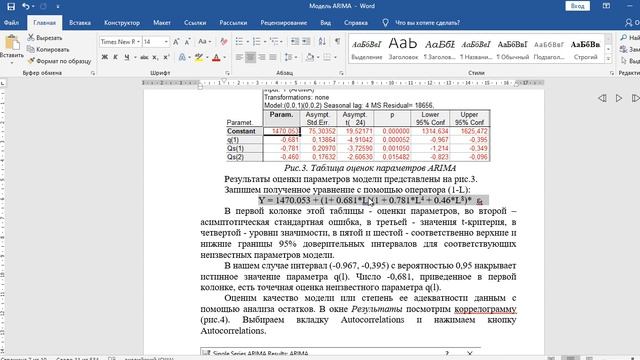The width and height of the screenshot is (640, 360).
Task: Click the numbered list icon
Action: click(258, 42)
